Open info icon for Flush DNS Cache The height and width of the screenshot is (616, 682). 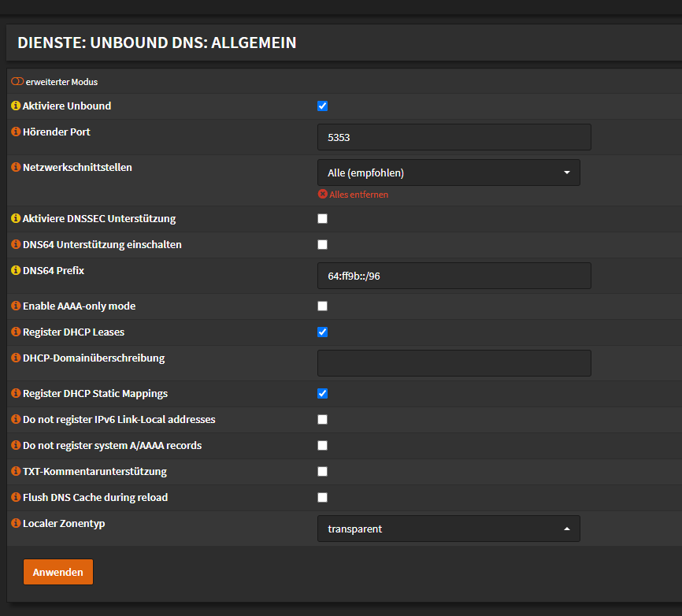16,497
